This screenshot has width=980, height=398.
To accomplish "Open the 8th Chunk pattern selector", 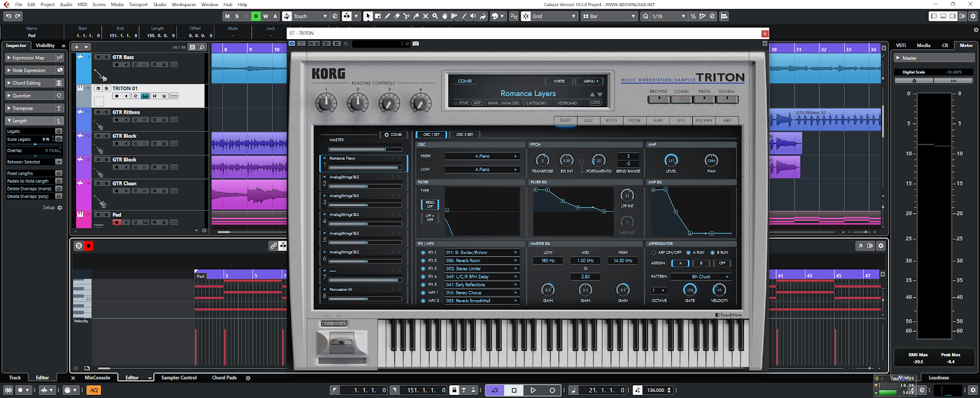I will [701, 277].
